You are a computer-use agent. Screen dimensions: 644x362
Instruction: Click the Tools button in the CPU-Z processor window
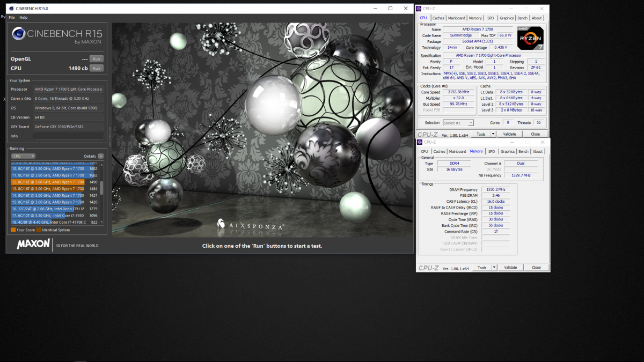pyautogui.click(x=481, y=134)
